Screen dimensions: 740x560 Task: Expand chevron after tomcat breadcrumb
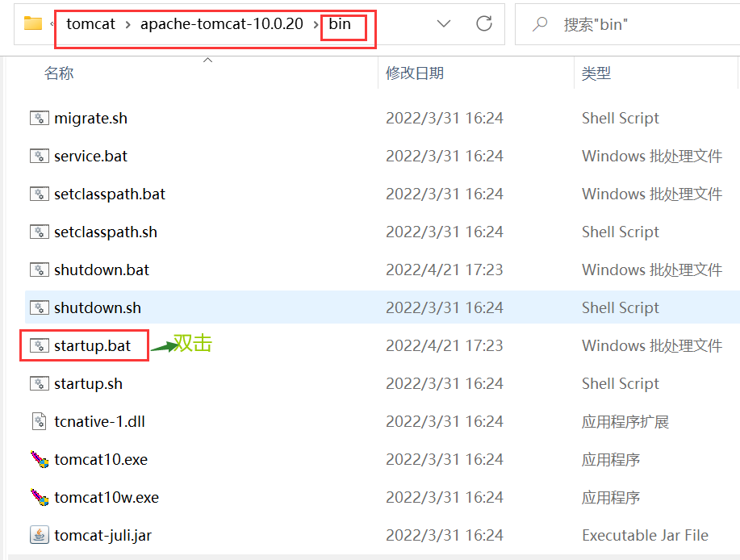click(x=128, y=24)
